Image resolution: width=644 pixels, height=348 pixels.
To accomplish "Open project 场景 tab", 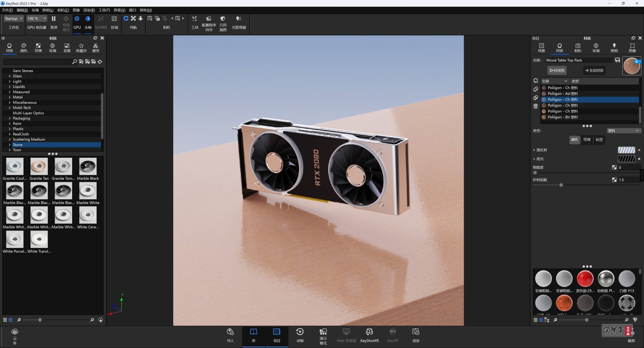I will click(541, 48).
